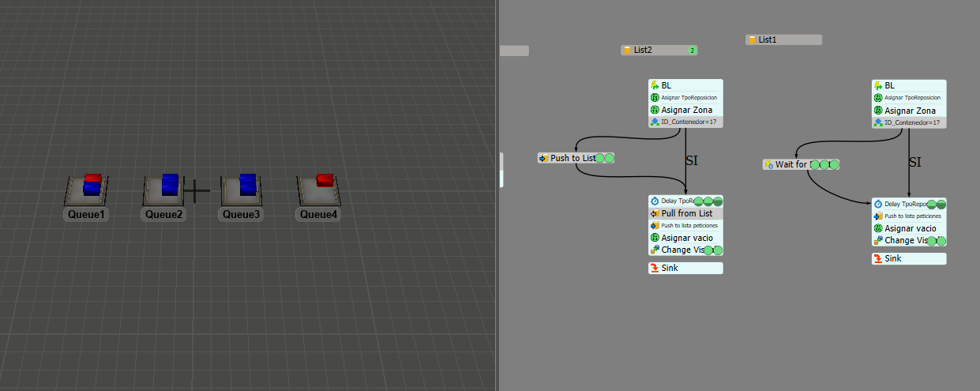This screenshot has width=980, height=391.
Task: Select the left flow's Sink activity
Action: [x=685, y=268]
